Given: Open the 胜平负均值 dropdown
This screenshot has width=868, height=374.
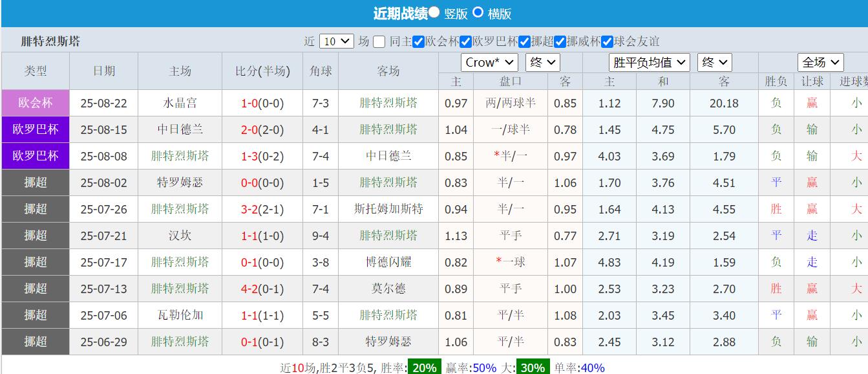Looking at the screenshot, I should pyautogui.click(x=650, y=62).
